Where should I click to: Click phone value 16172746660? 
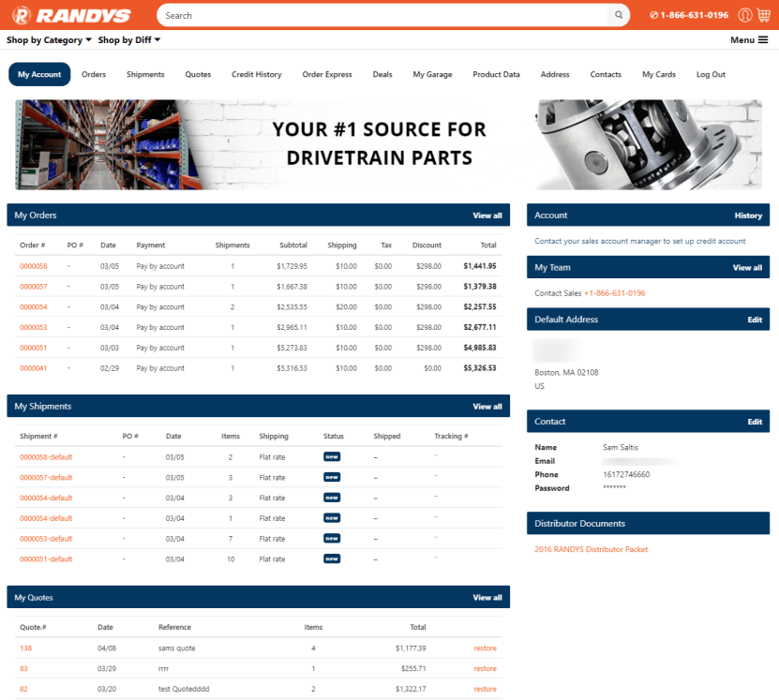coord(626,474)
